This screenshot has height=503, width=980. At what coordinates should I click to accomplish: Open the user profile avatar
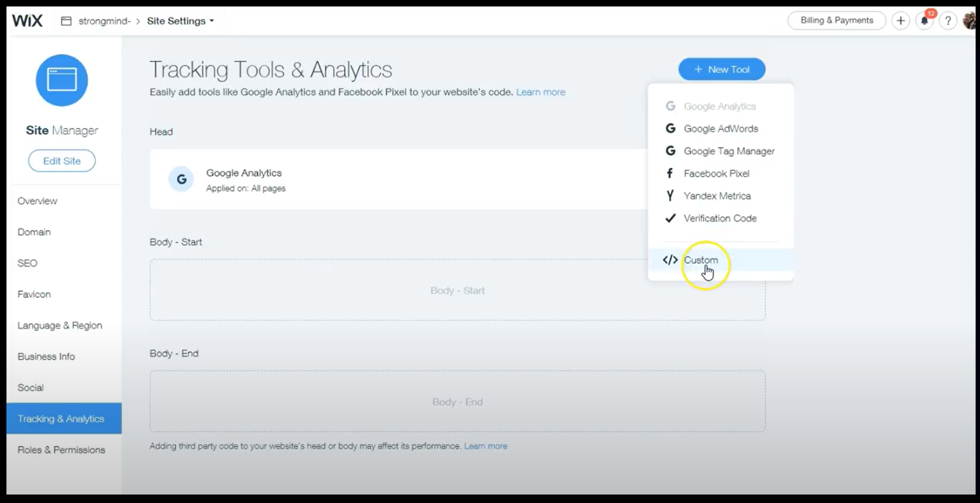point(969,21)
